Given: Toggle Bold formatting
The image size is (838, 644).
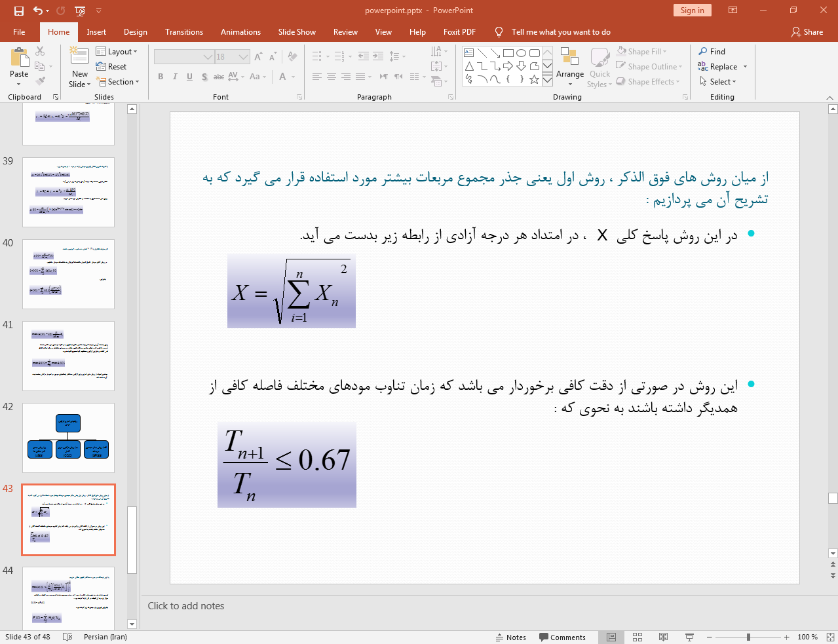Looking at the screenshot, I should (x=161, y=77).
